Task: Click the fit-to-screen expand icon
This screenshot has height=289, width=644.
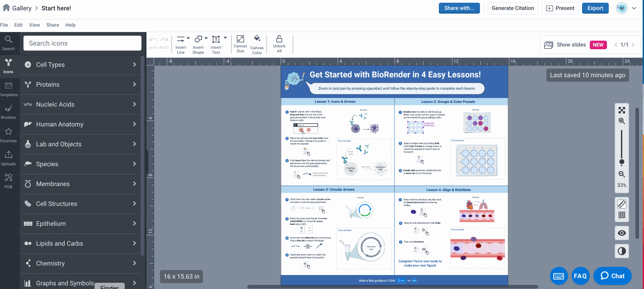Action: click(622, 110)
